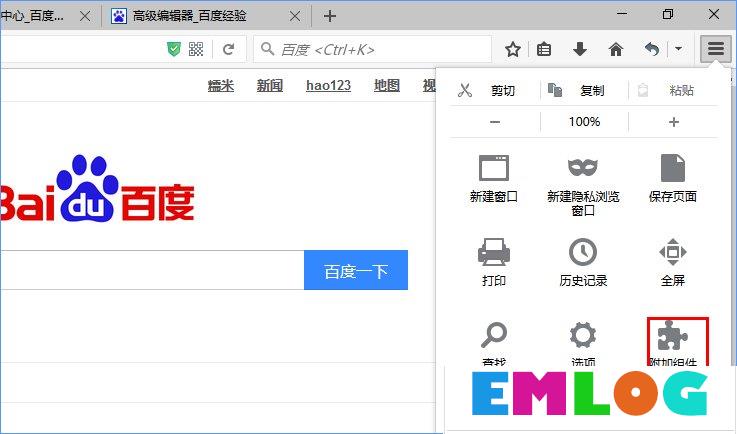Click the QR code icon in the address bar

[x=196, y=49]
